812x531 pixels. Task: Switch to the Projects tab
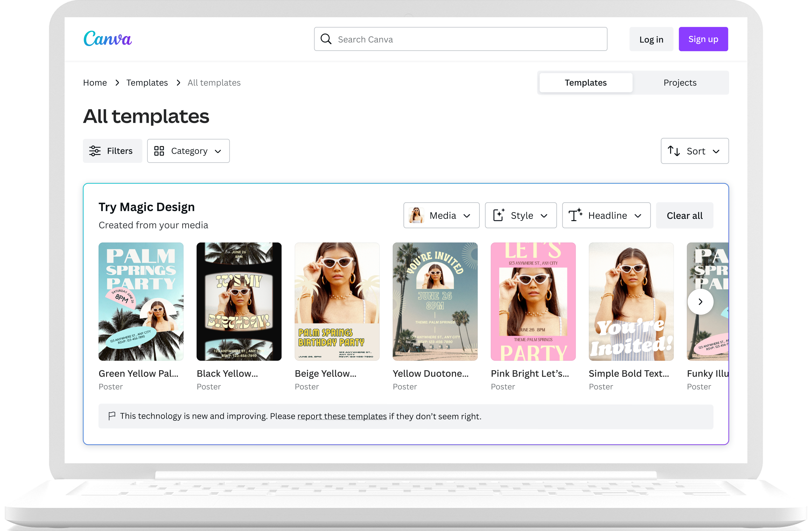click(680, 83)
